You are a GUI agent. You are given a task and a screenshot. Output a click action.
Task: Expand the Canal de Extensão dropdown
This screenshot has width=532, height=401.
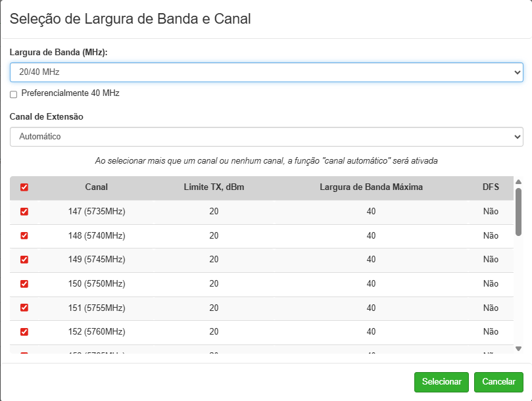(x=266, y=137)
